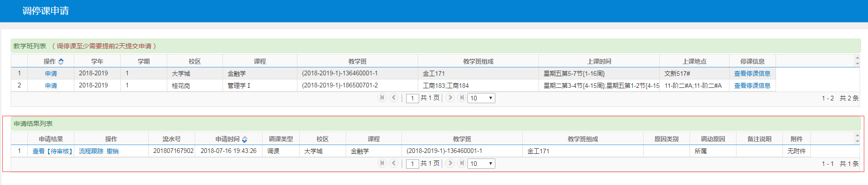Go to previous page in 教学班列表 pager
Viewport: 868px width, 185px height.
coord(394,98)
